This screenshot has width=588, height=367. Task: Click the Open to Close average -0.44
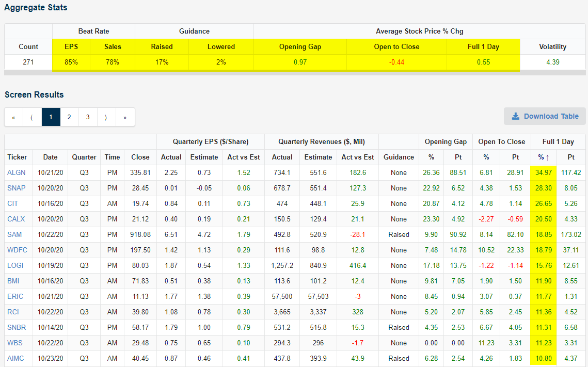point(396,62)
